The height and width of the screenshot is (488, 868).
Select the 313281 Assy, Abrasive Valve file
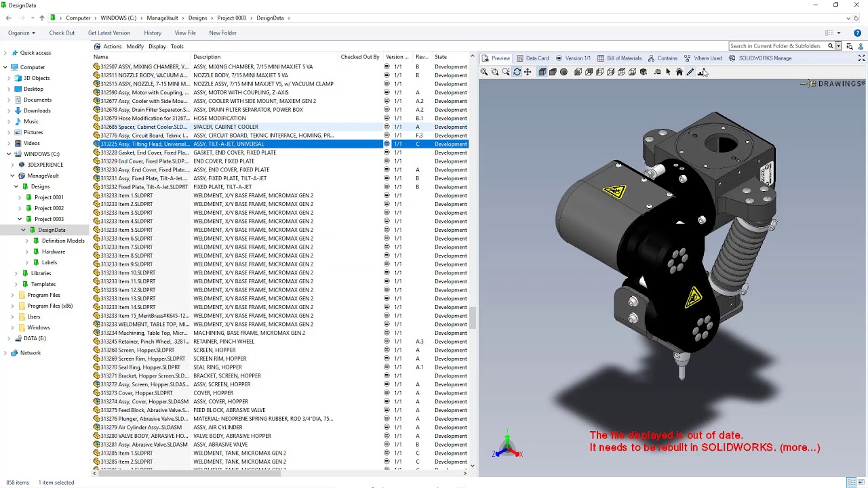click(x=144, y=445)
